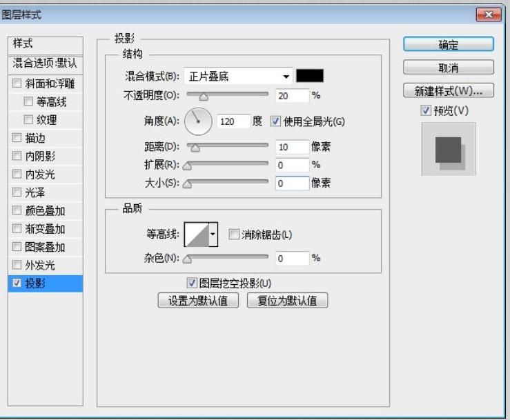Toggle 使用全局光 checkbox
The image size is (510, 420).
tap(276, 121)
